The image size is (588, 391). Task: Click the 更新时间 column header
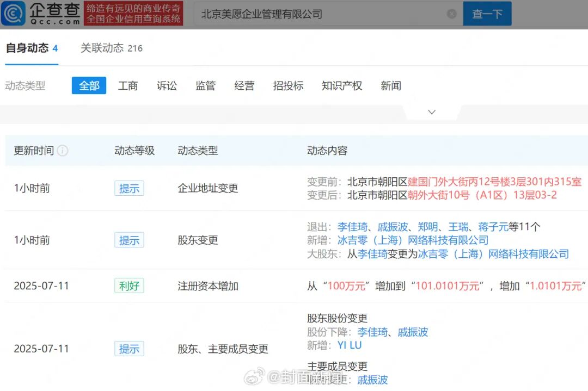tap(34, 151)
